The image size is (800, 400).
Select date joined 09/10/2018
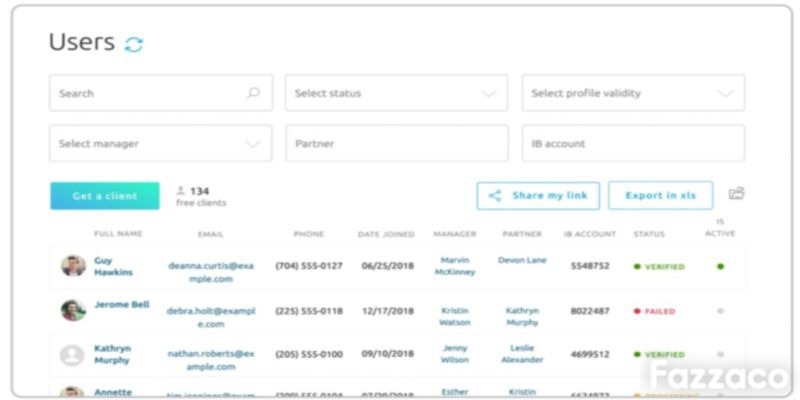[388, 354]
